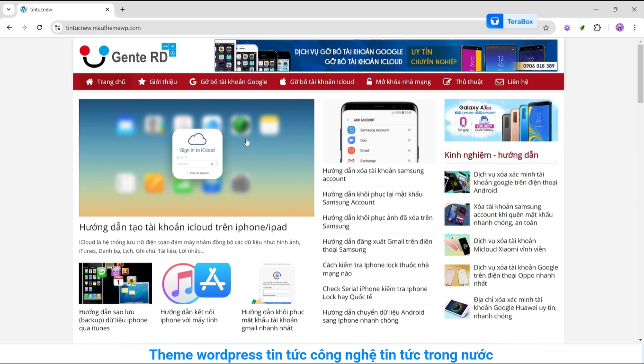Screen dimensions: 644x364
Task: Click the Gmail password recovery thumbnail
Action: pos(278,283)
